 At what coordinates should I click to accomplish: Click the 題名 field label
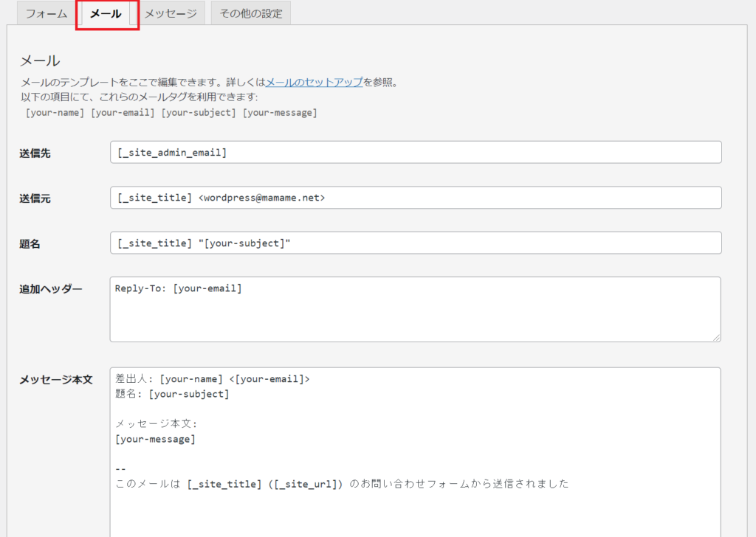(x=30, y=243)
